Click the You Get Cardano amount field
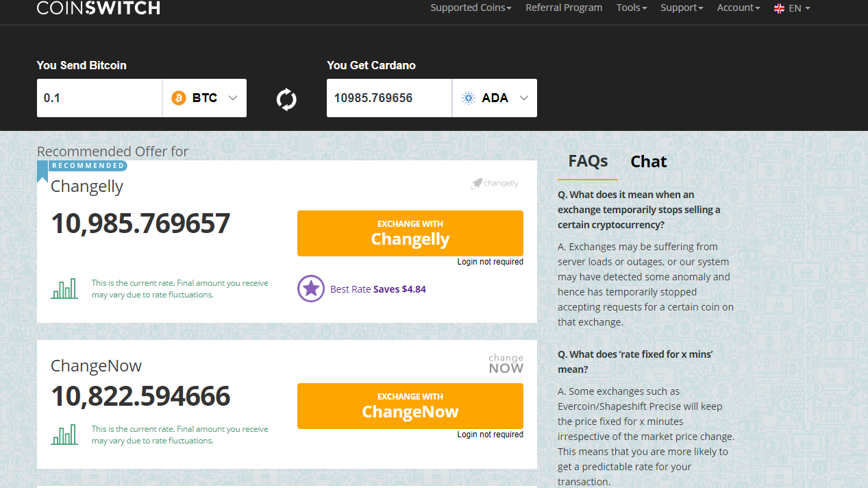 point(389,98)
